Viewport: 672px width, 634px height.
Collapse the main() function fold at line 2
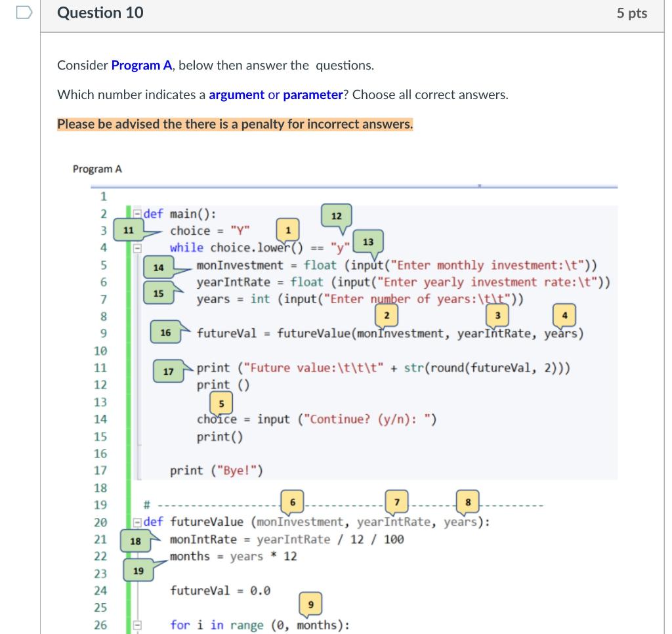[x=138, y=213]
